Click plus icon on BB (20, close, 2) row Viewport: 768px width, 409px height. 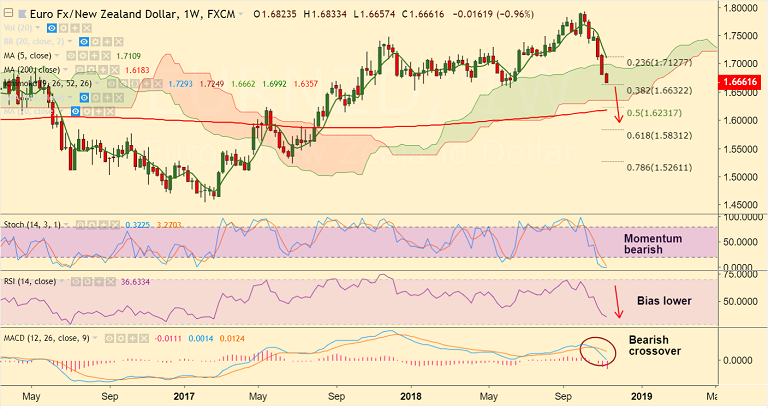[x=107, y=42]
